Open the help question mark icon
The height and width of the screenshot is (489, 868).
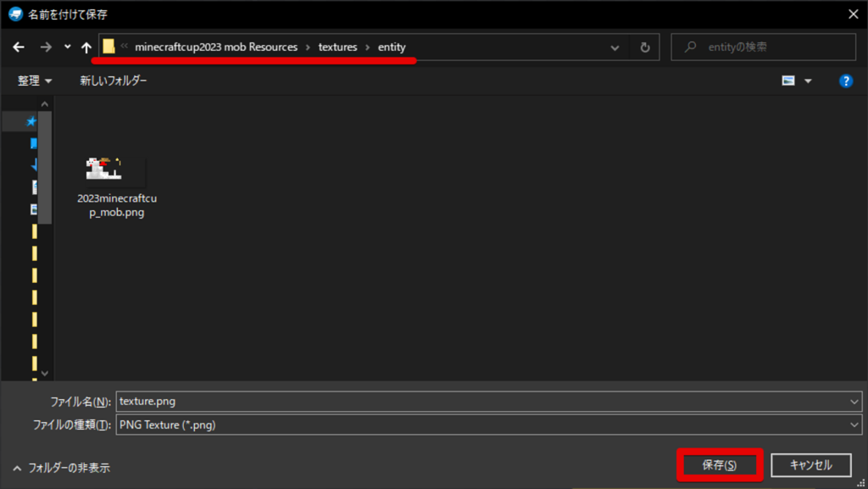[x=845, y=81]
